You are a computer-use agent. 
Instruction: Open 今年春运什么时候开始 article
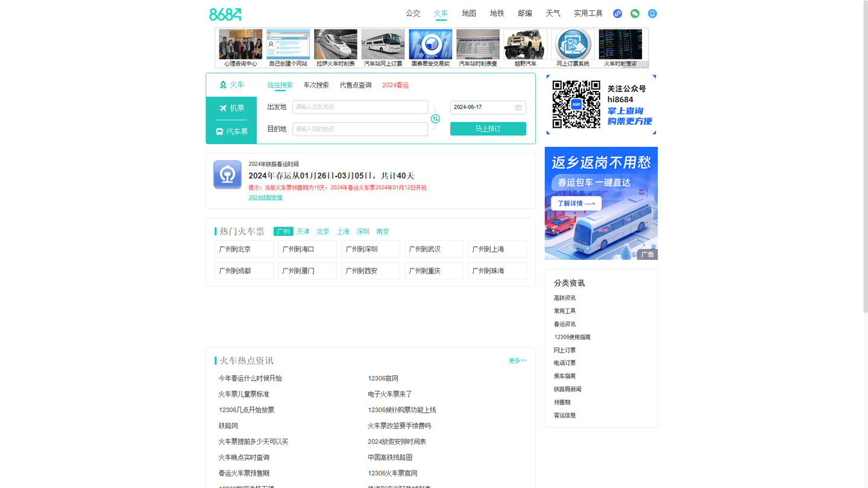(x=250, y=378)
